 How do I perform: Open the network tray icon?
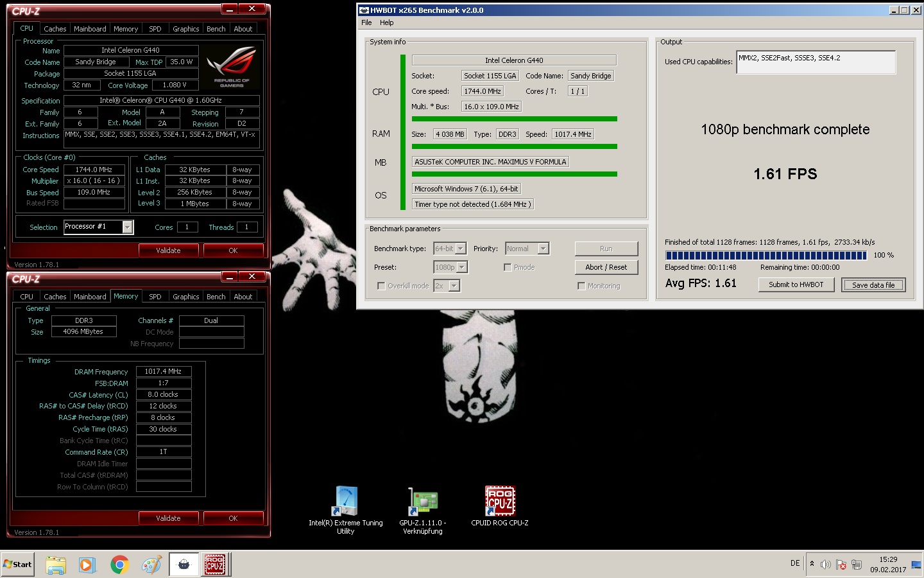pyautogui.click(x=857, y=565)
